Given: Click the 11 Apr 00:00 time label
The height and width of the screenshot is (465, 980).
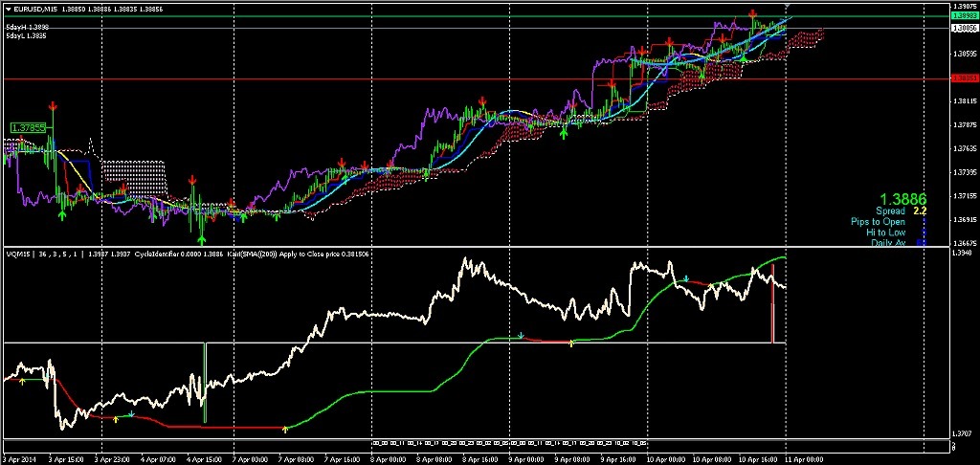Looking at the screenshot, I should 803,458.
